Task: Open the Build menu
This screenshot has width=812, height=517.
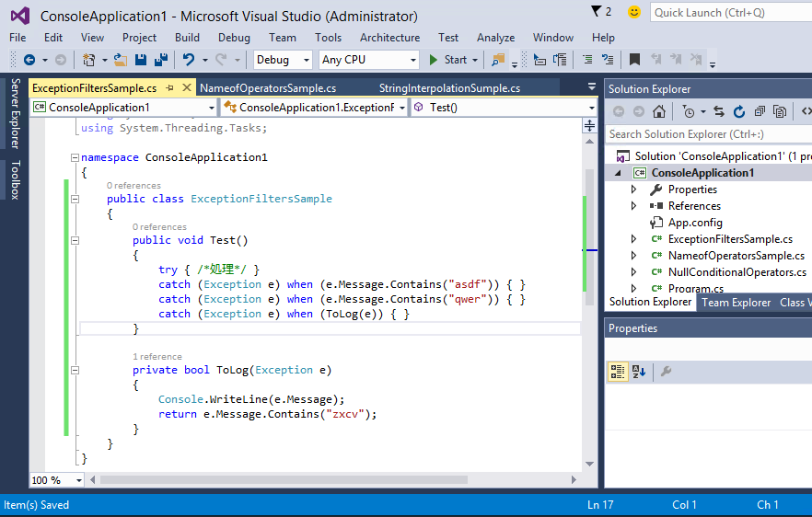Action: pos(187,38)
